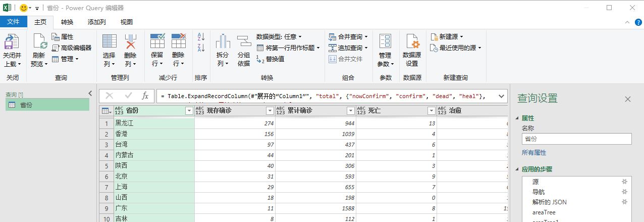Click the table corner menu icon

(106, 111)
